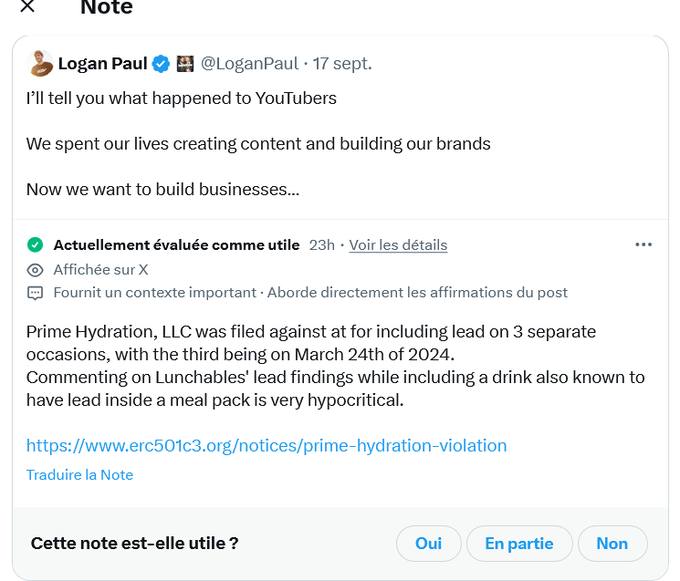Open the erc501c3.org prime-hydration-violation link

pos(266,445)
